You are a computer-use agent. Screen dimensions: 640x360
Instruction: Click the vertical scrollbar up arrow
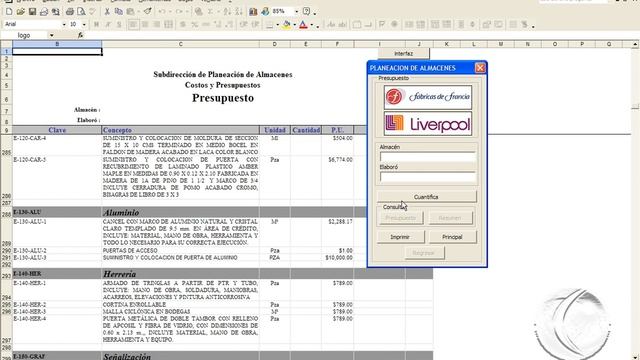[x=635, y=44]
